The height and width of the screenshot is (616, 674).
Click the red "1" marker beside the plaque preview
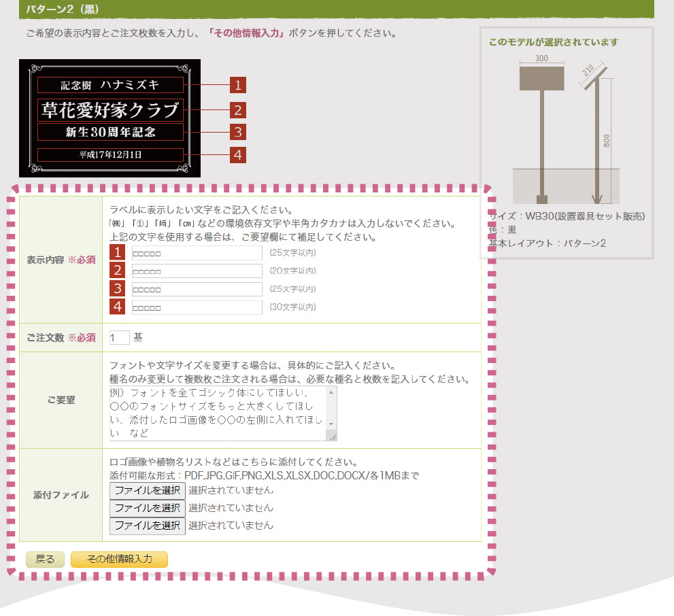239,86
